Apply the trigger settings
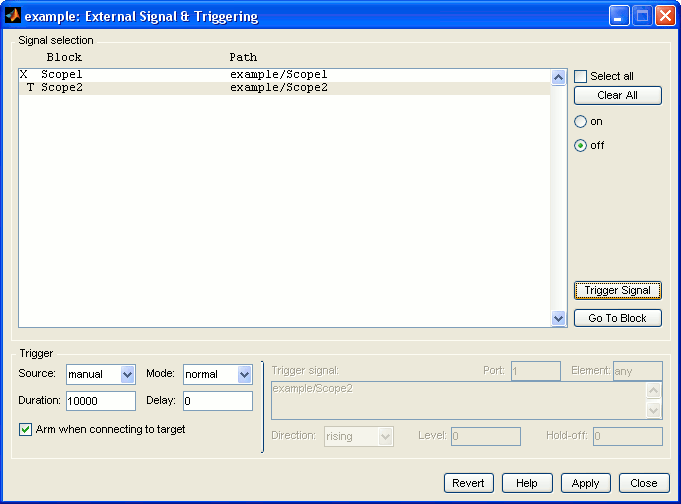This screenshot has height=504, width=681. [x=585, y=483]
